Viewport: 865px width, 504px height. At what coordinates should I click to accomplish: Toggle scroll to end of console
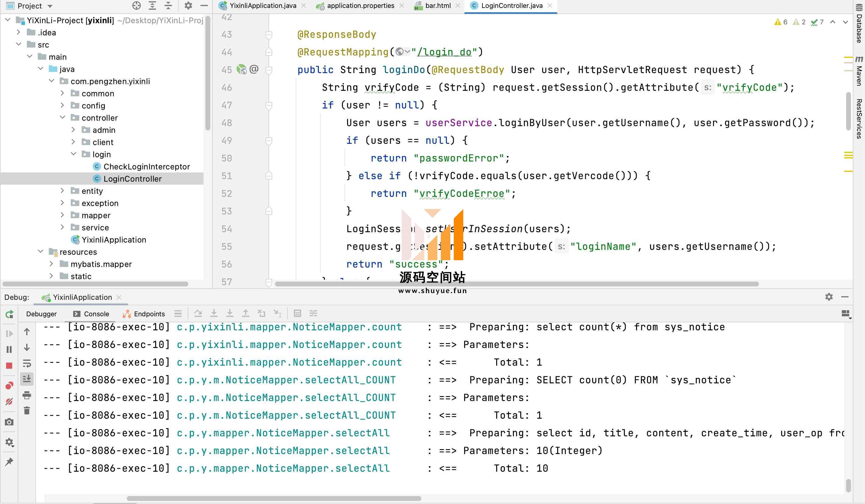(27, 379)
